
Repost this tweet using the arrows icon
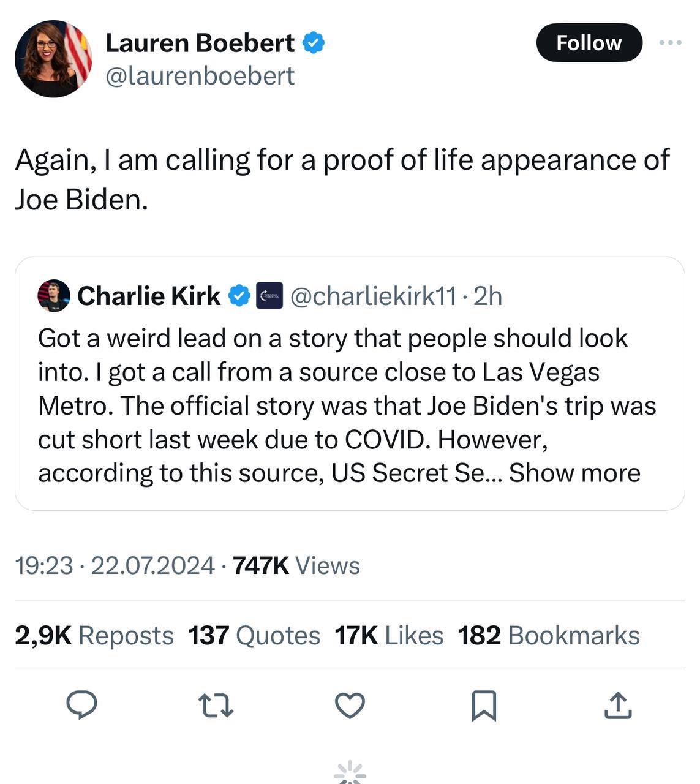click(217, 705)
